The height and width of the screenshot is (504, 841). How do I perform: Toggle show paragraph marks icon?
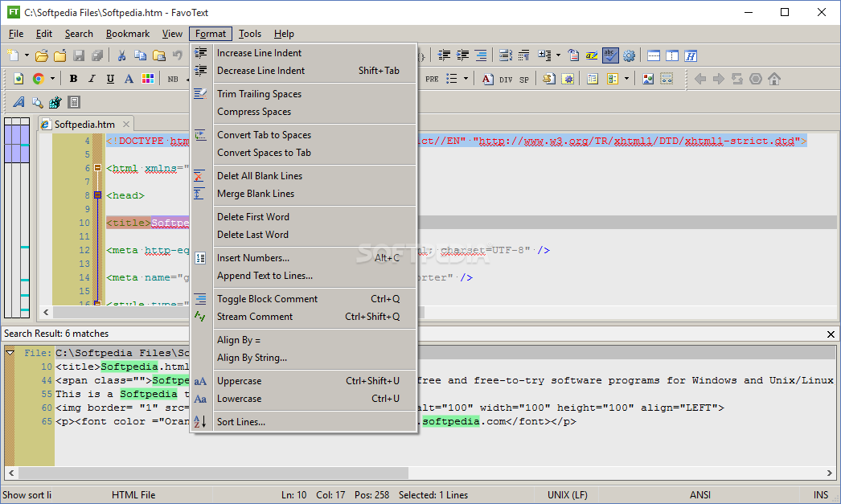tap(523, 55)
